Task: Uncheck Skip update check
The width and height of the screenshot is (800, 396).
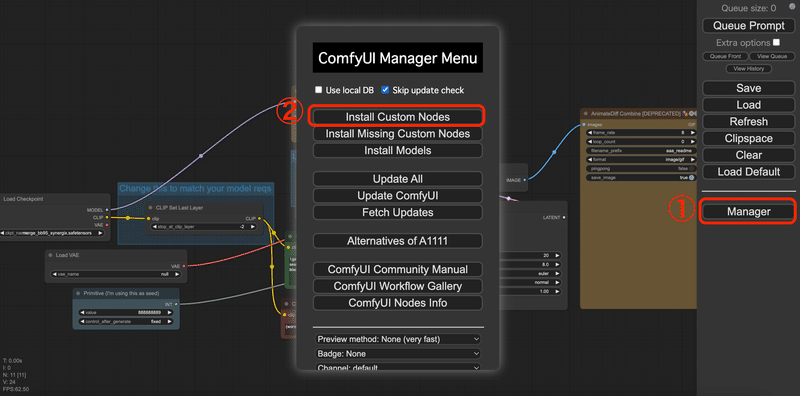Action: [385, 90]
